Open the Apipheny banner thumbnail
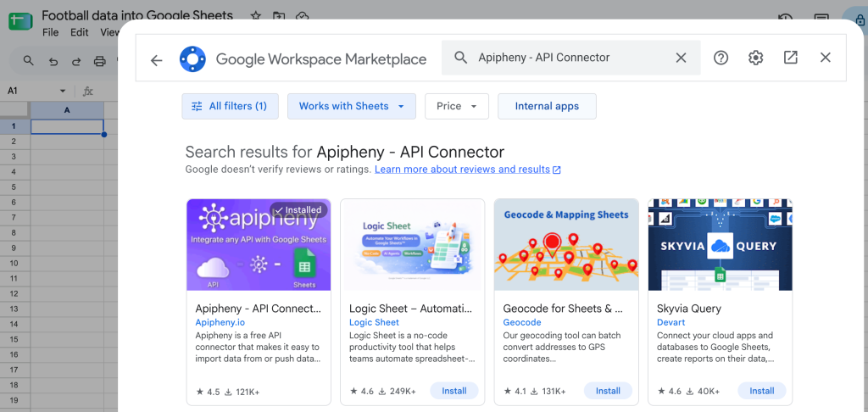868x412 pixels. [259, 245]
